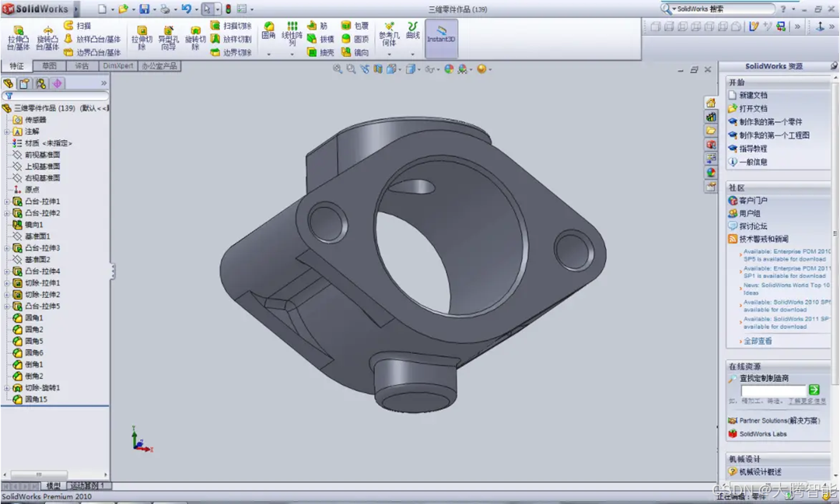The width and height of the screenshot is (840, 504).
Task: Expand the 注解 annotations node
Action: [x=6, y=131]
